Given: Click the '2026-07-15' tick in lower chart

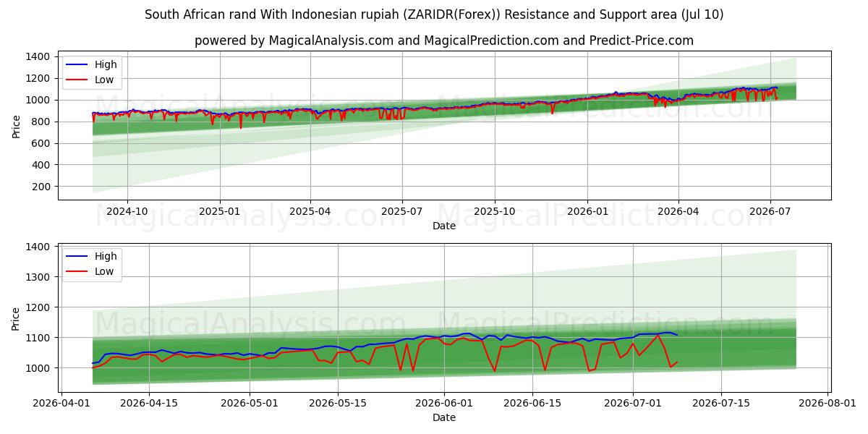Looking at the screenshot, I should point(720,403).
